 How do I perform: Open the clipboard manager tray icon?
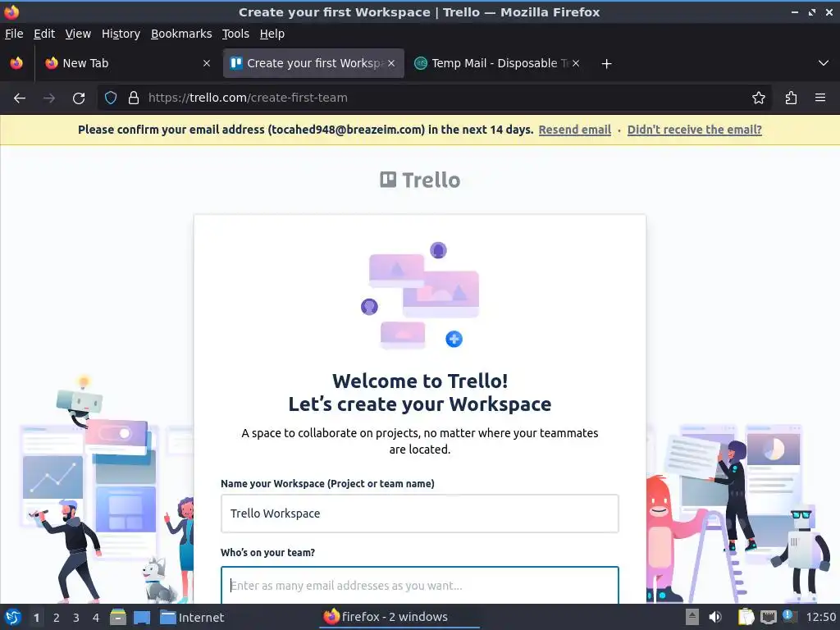tap(746, 617)
